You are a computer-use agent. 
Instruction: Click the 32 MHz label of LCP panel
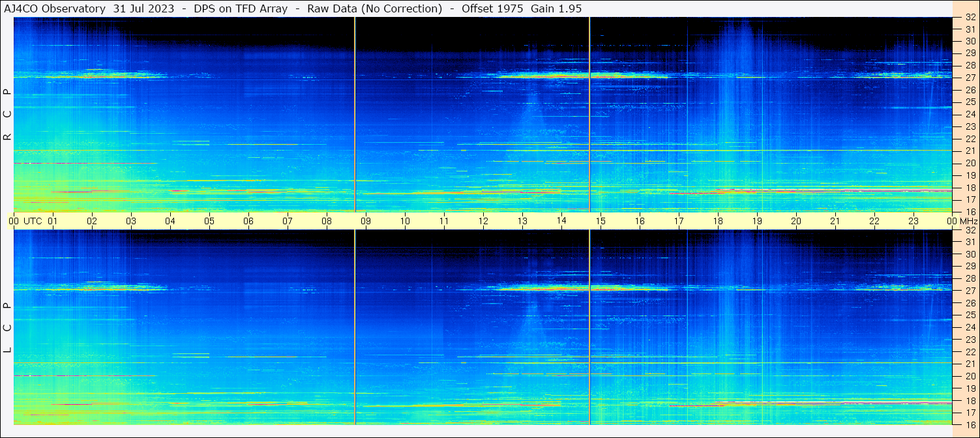tap(970, 230)
